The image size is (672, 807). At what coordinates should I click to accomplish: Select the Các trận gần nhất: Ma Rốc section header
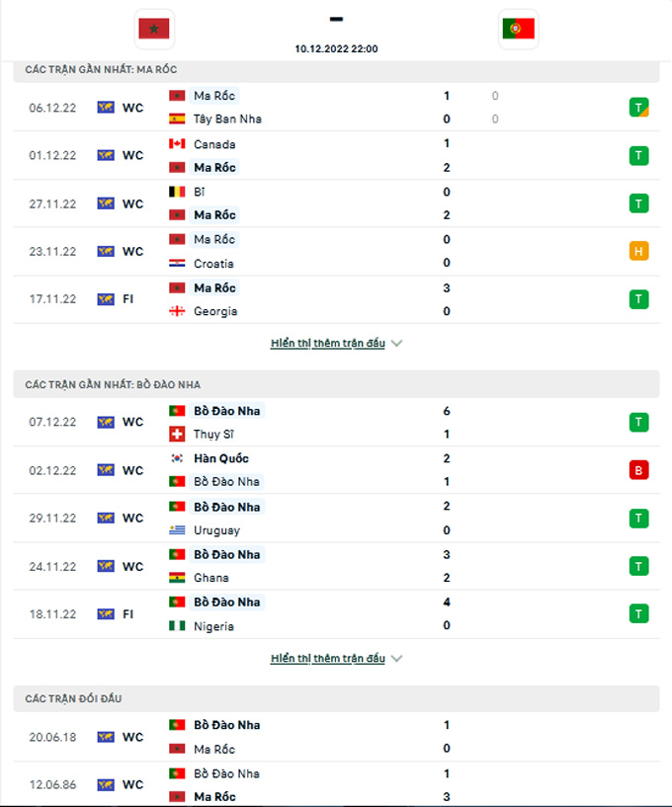pyautogui.click(x=336, y=69)
